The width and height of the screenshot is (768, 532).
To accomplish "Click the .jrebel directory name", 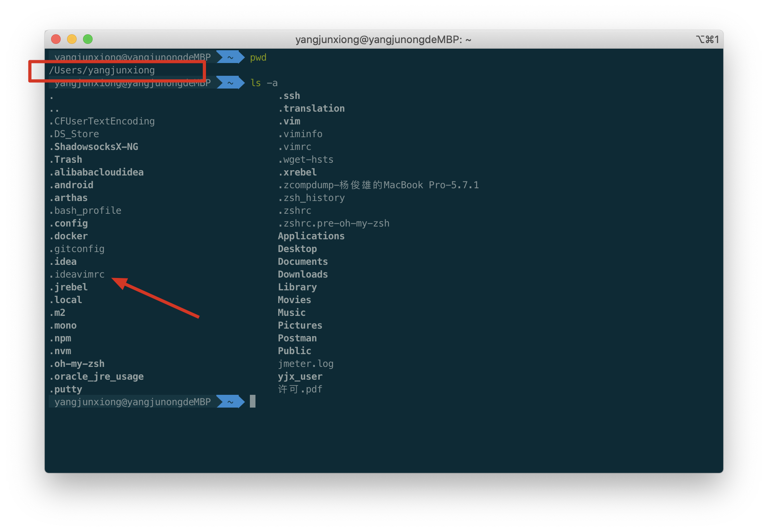I will 68,287.
